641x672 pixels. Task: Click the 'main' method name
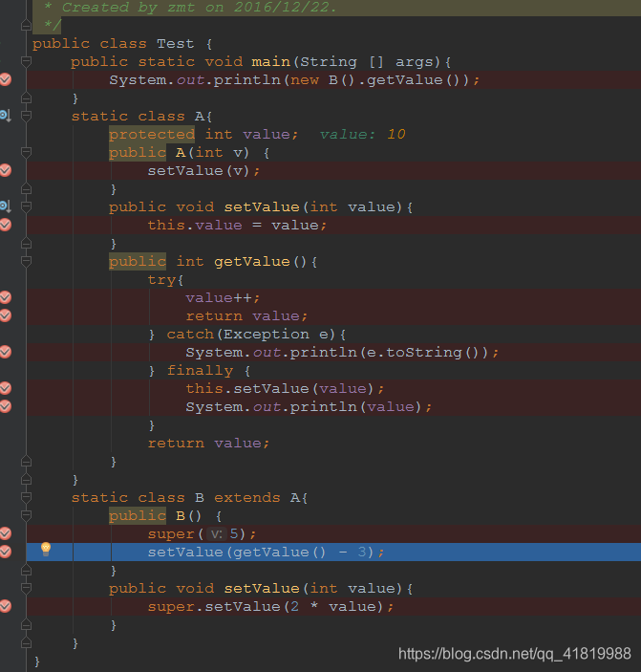(x=270, y=61)
